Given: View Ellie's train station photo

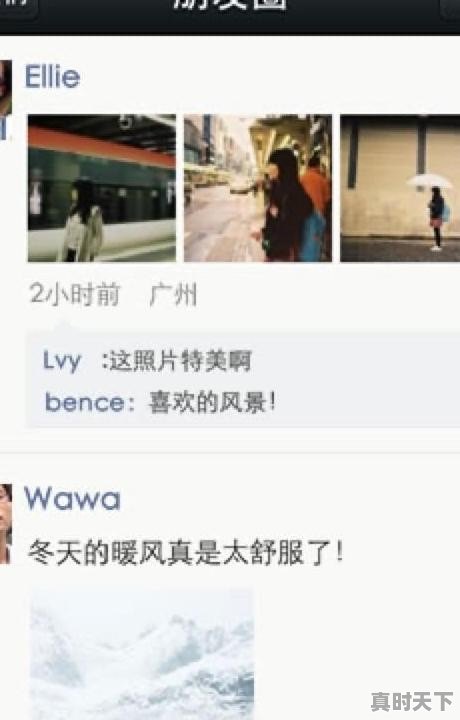Looking at the screenshot, I should pos(102,188).
